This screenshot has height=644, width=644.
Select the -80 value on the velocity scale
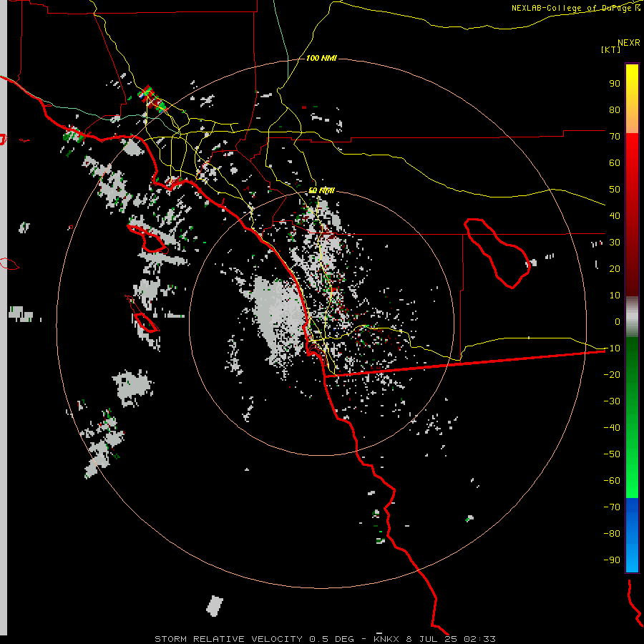pos(612,534)
